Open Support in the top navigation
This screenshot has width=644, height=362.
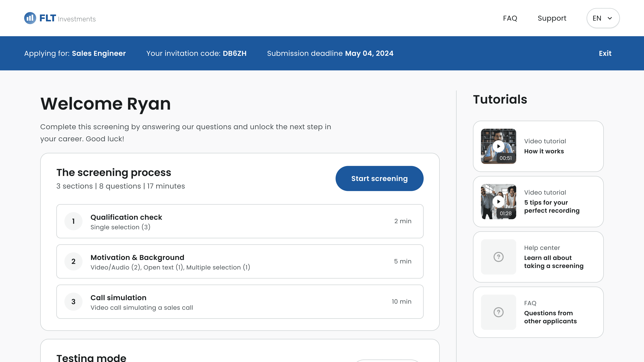click(x=552, y=18)
